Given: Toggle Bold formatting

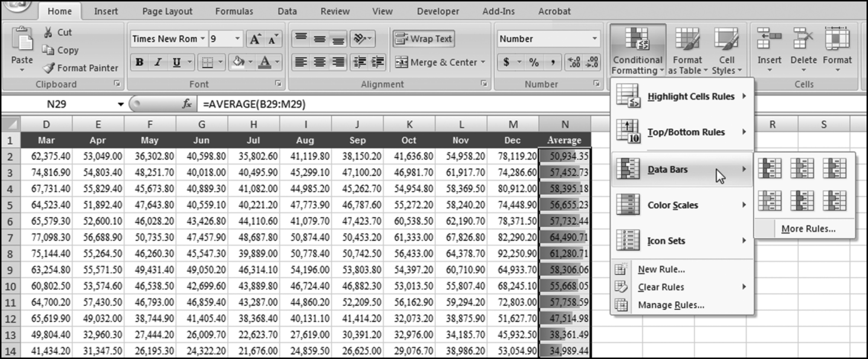Looking at the screenshot, I should coord(139,62).
